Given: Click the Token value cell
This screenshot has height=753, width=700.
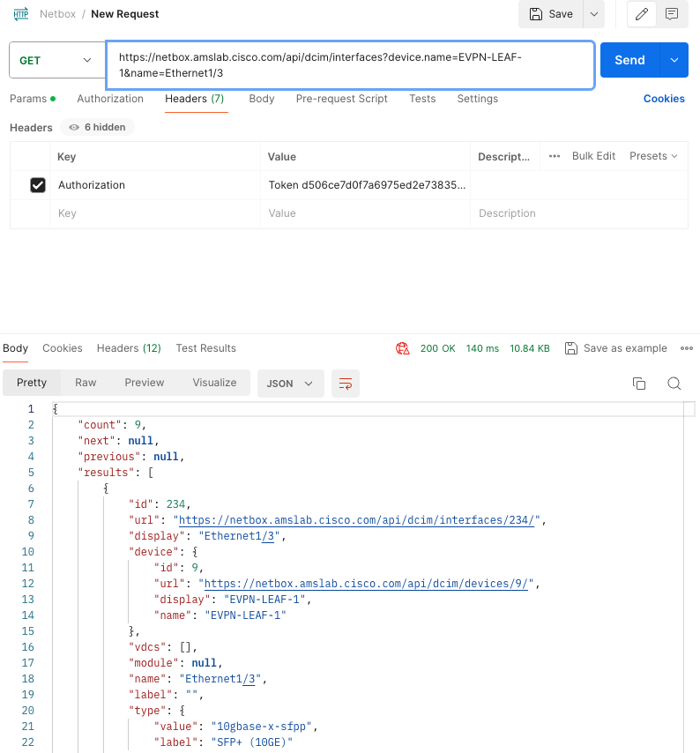Looking at the screenshot, I should click(x=365, y=185).
